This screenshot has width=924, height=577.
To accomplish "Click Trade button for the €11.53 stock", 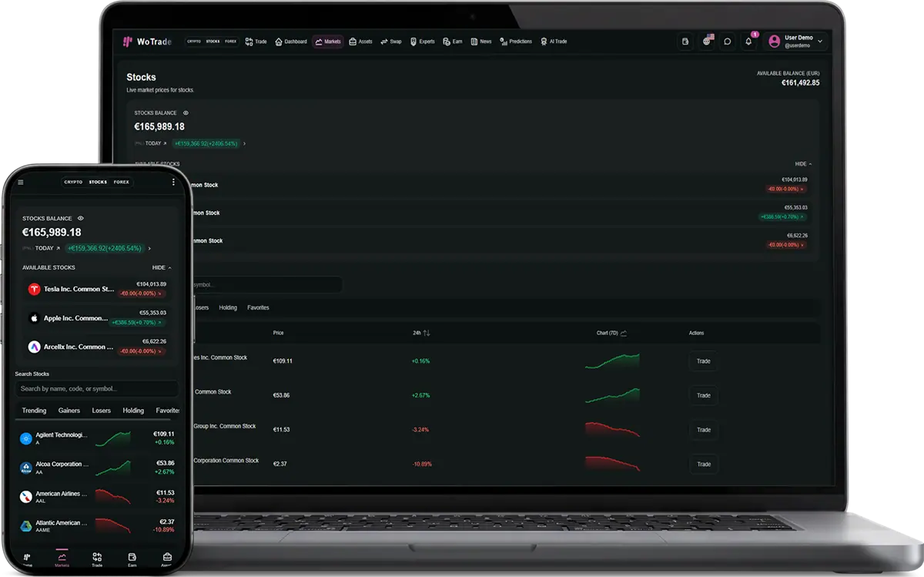I will [x=704, y=430].
